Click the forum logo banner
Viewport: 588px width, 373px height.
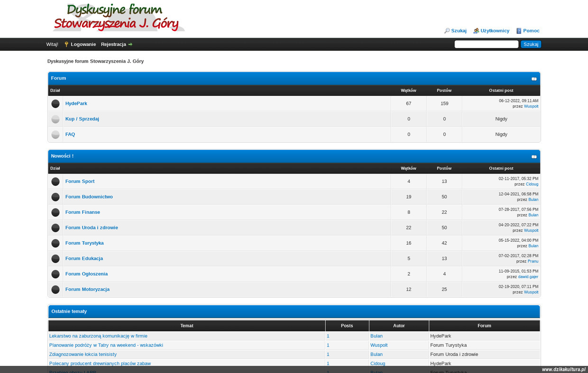(x=118, y=18)
